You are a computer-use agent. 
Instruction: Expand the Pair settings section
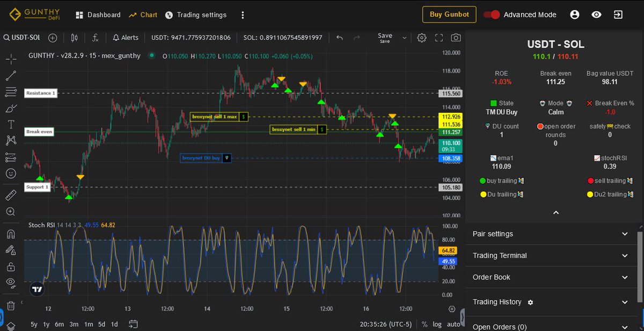click(551, 234)
